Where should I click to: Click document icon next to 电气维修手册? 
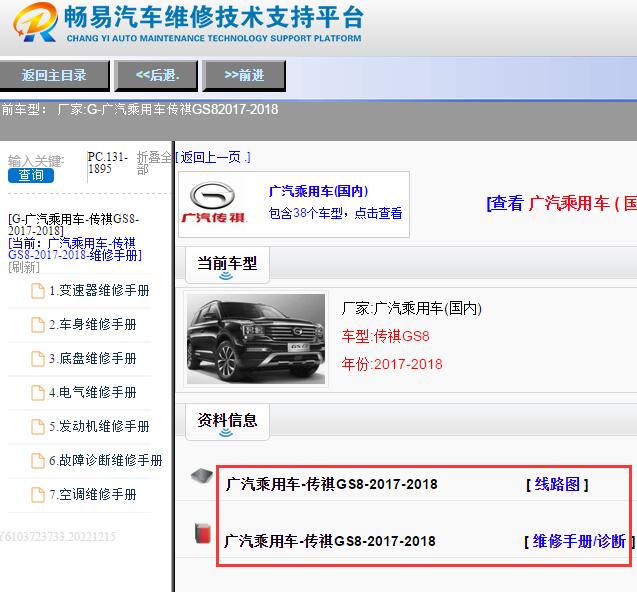coord(38,393)
